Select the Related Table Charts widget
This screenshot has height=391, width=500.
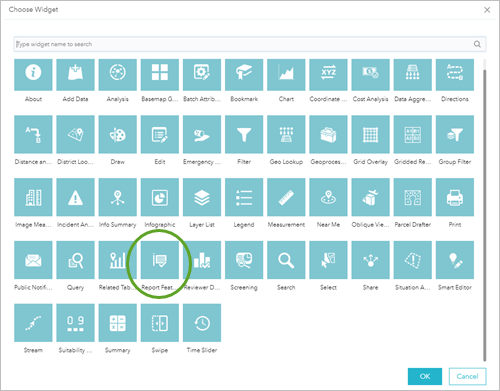tap(117, 260)
